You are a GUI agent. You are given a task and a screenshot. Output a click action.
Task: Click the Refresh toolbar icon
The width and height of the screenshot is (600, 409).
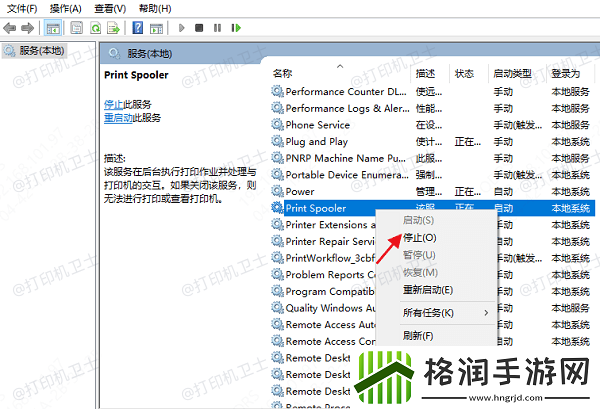coord(95,28)
